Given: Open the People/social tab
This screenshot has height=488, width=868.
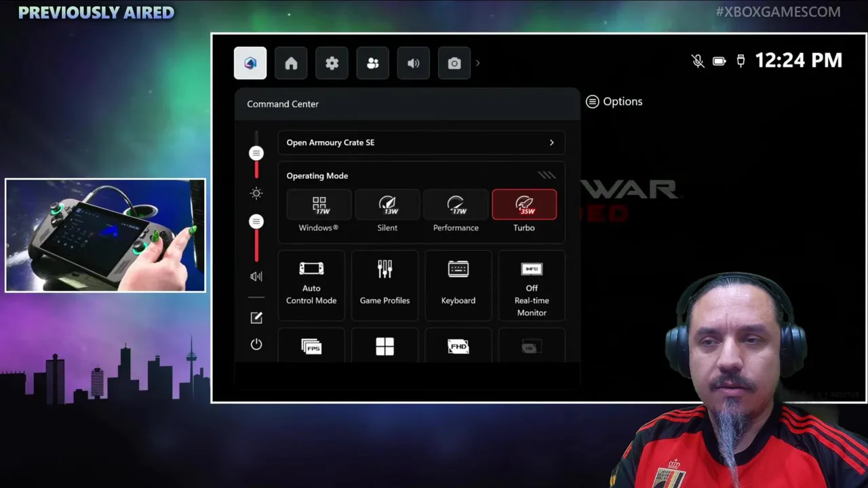Looking at the screenshot, I should pyautogui.click(x=372, y=63).
